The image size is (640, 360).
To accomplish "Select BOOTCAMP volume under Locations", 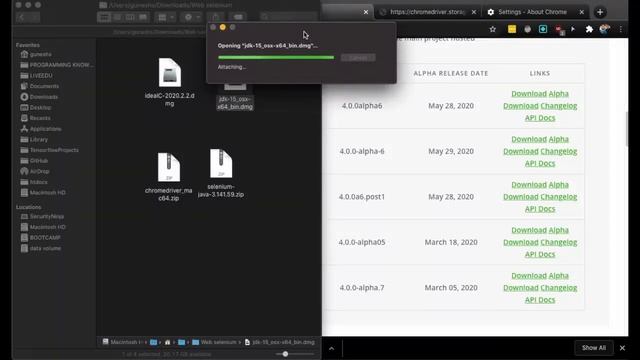I will [40, 238].
